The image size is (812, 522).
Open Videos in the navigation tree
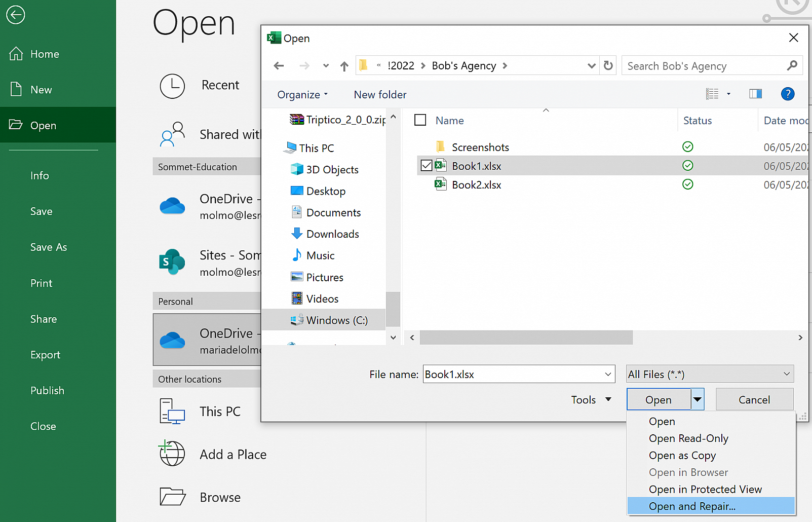(315, 299)
